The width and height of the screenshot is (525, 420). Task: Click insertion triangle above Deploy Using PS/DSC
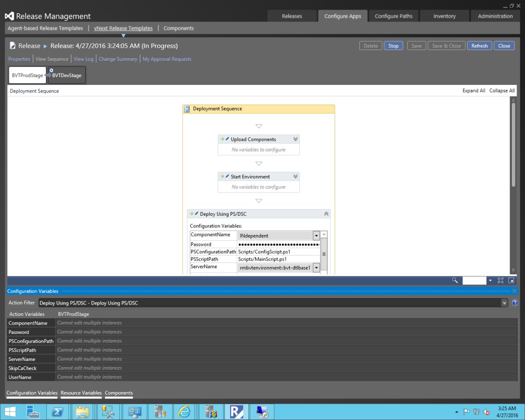(259, 201)
